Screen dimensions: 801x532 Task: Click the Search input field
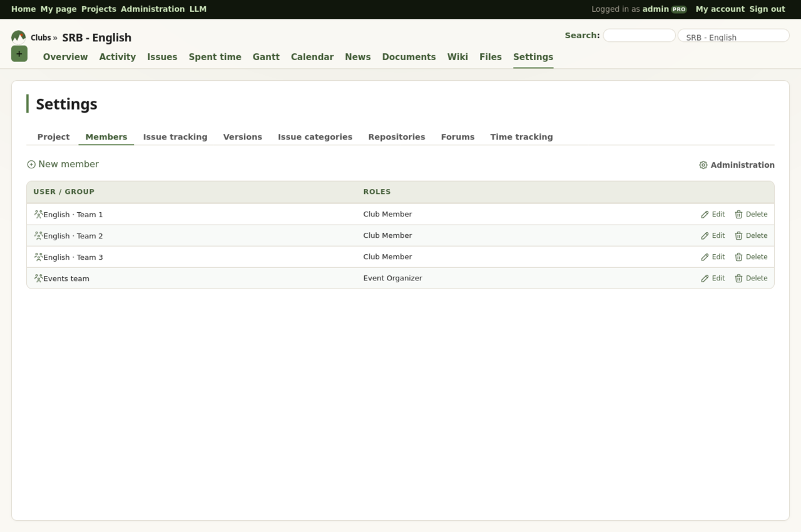(639, 36)
